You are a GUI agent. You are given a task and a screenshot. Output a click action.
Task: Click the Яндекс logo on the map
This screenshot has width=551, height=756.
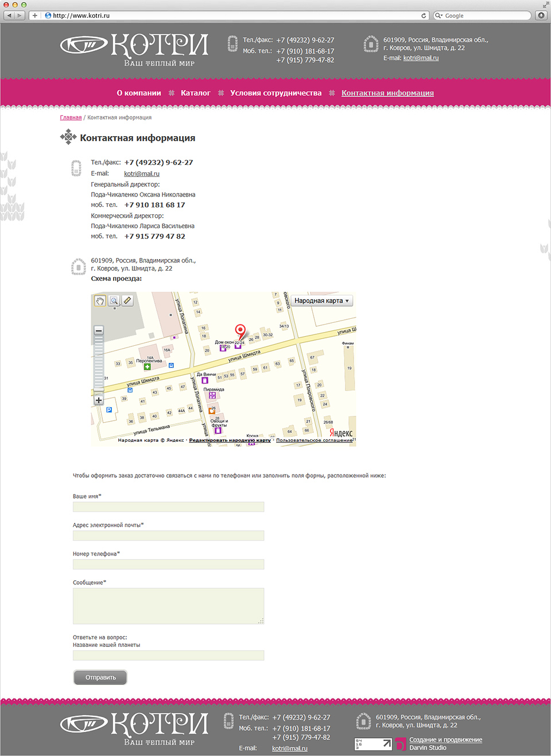click(341, 433)
